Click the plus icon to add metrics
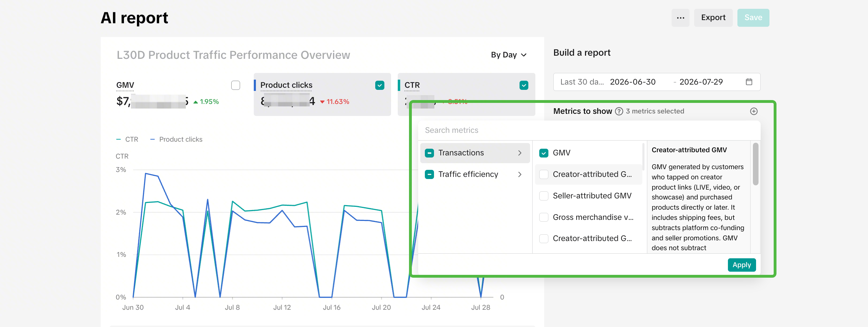 [754, 111]
